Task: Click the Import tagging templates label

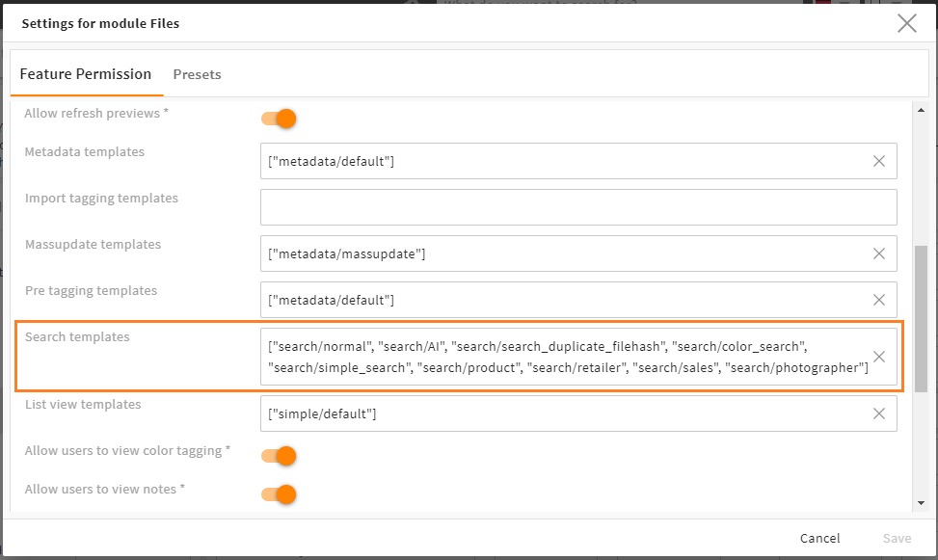Action: pyautogui.click(x=101, y=199)
